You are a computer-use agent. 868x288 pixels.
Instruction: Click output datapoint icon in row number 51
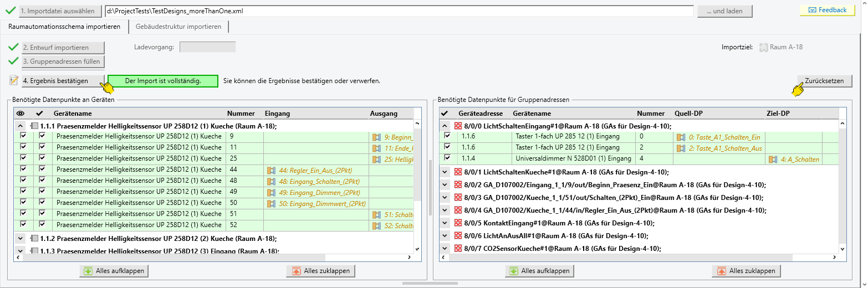(377, 214)
